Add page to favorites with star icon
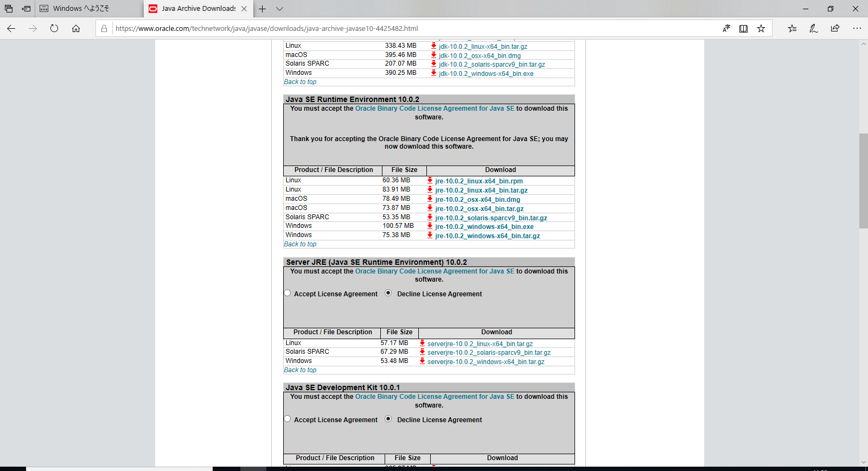This screenshot has height=471, width=868. coord(761,28)
